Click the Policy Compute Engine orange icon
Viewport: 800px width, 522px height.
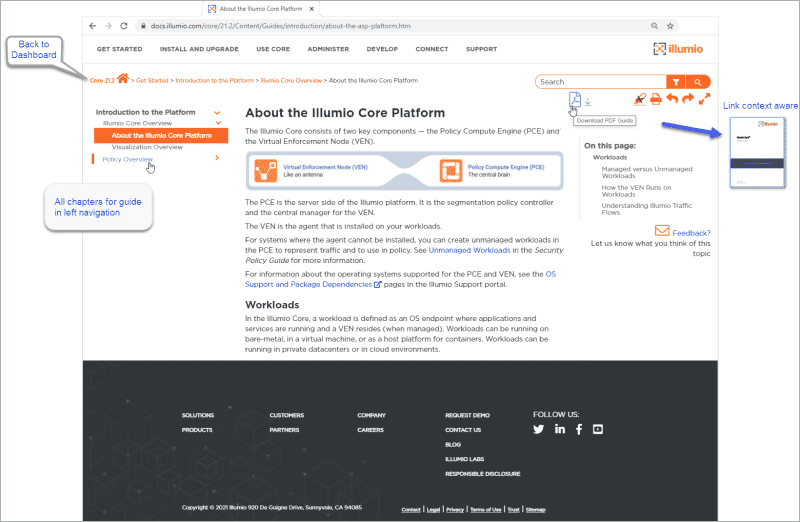point(451,171)
